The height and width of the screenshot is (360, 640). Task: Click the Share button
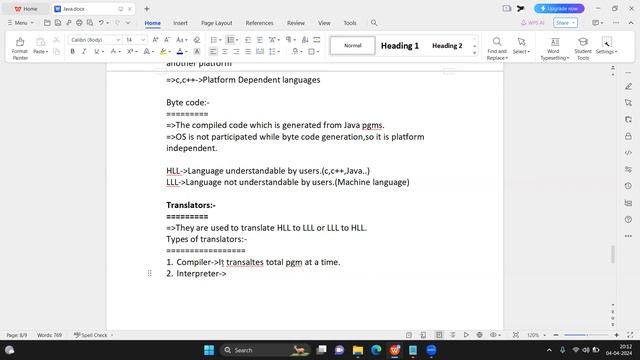(x=565, y=23)
